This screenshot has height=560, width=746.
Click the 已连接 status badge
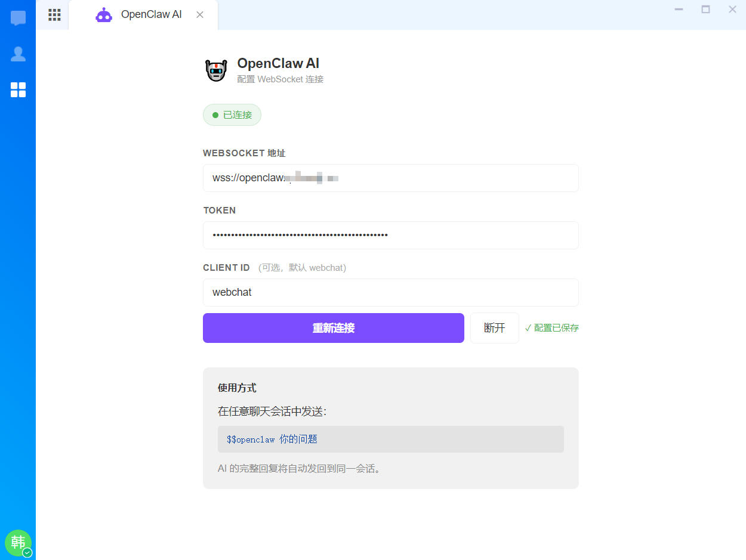pos(232,115)
